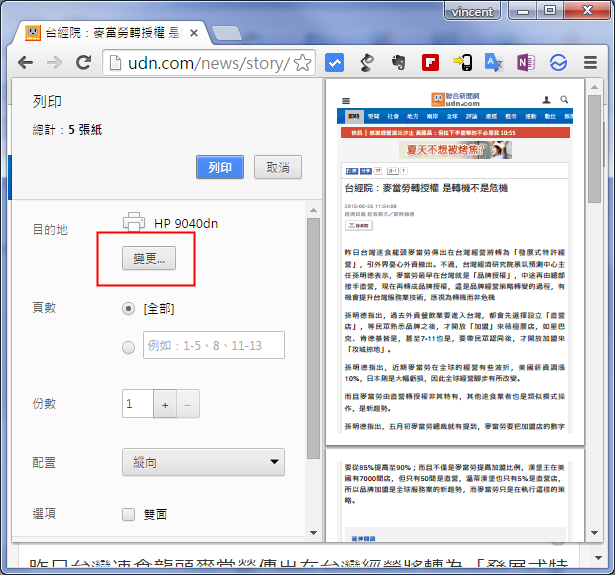The height and width of the screenshot is (575, 615).
Task: Open the blue checkmark extension
Action: click(335, 63)
